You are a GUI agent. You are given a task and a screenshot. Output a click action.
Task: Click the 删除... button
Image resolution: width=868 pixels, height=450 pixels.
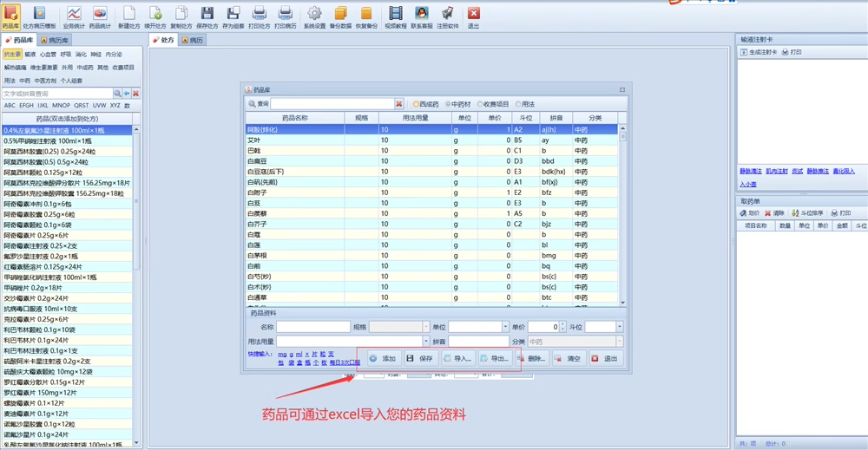[x=532, y=358]
